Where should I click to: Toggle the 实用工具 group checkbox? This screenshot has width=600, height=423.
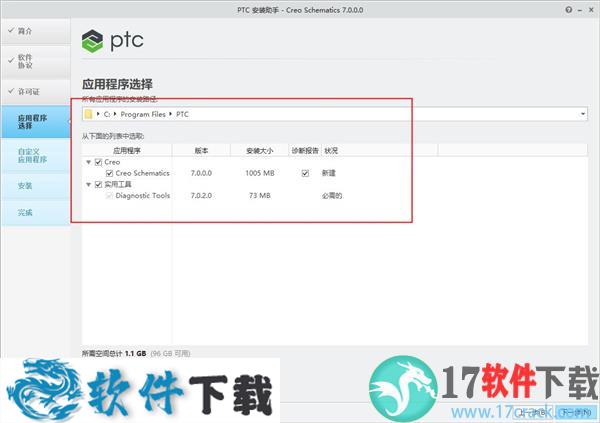coord(98,185)
